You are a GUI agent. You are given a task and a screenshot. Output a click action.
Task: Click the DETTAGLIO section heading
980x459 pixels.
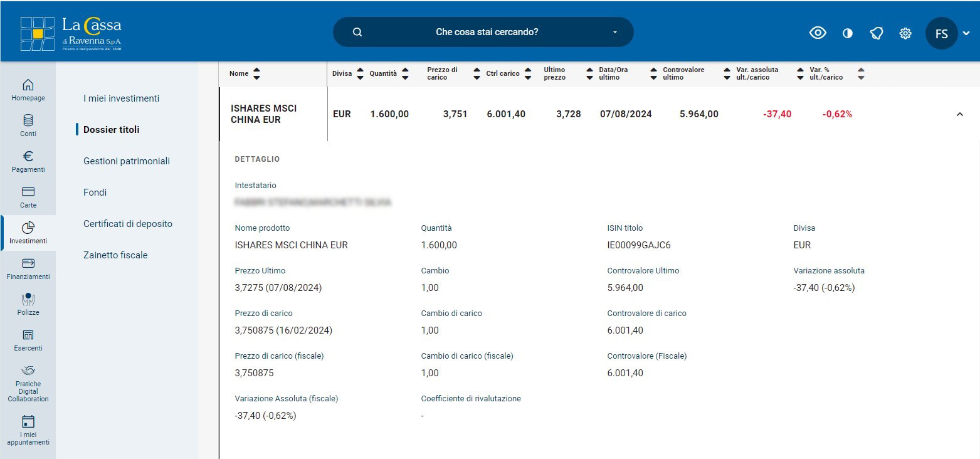257,159
